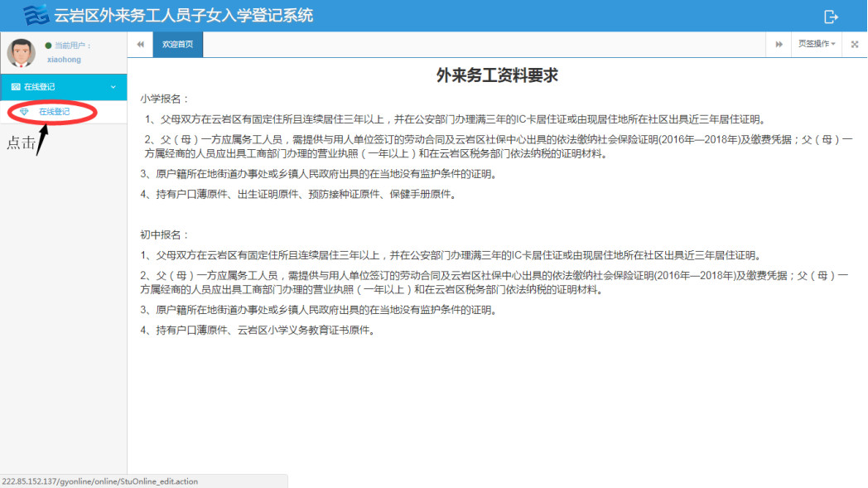Click the system logo in header
Screen dimensions: 868x488
click(x=36, y=15)
